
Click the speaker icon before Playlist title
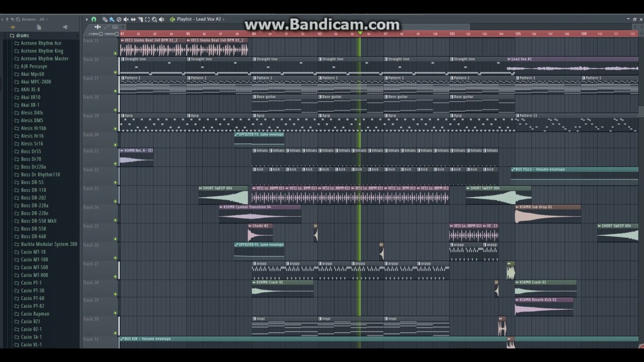coord(173,19)
